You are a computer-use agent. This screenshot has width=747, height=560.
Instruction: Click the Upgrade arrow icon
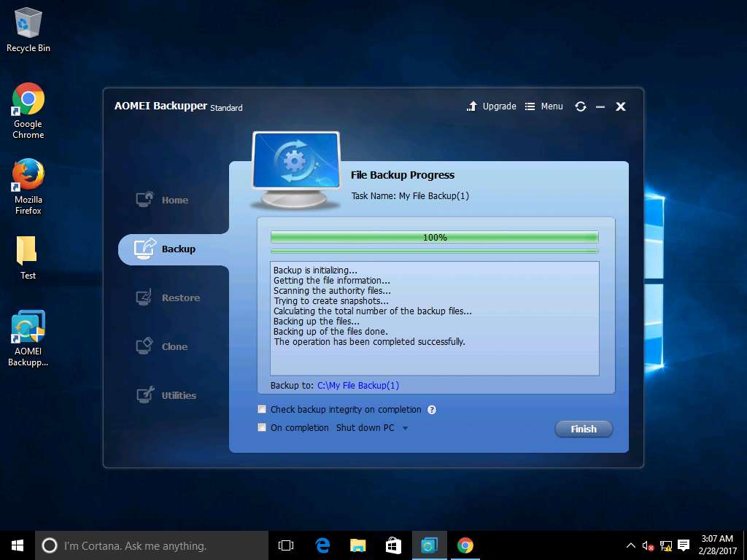pos(472,106)
